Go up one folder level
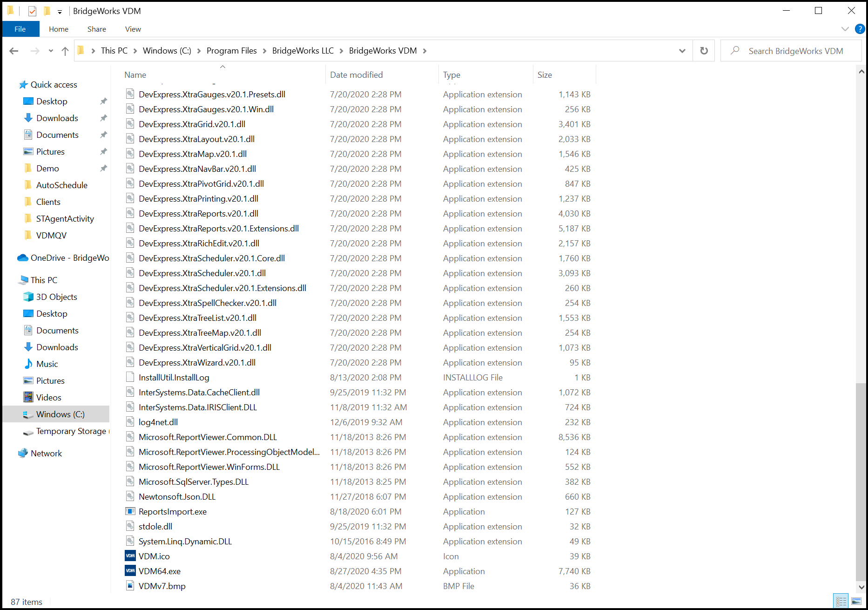 point(65,51)
